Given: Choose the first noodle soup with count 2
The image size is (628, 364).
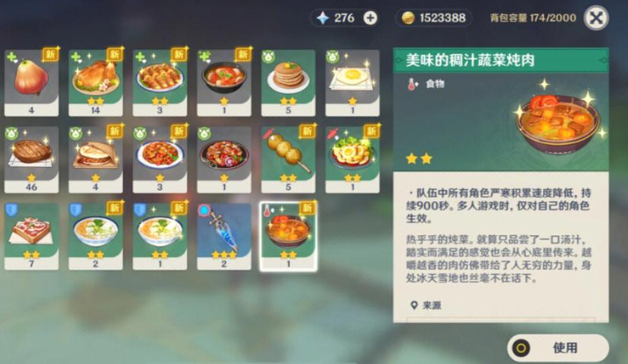Looking at the screenshot, I should [x=95, y=236].
